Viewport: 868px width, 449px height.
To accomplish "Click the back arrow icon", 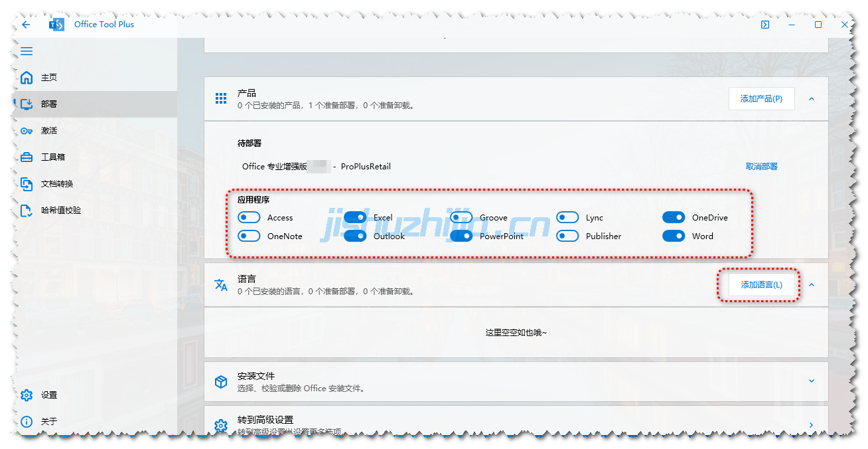I will (26, 25).
